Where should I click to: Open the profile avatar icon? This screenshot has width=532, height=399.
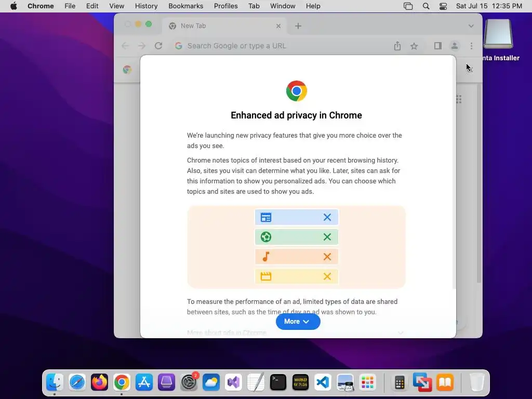(x=455, y=46)
